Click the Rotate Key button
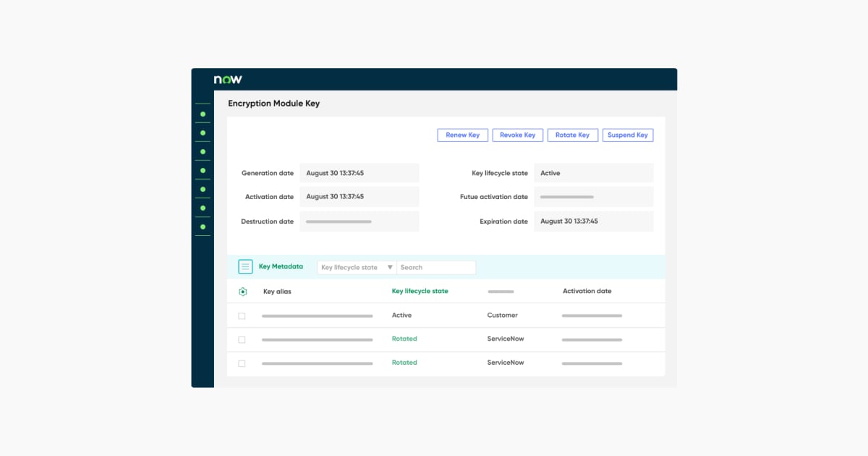 click(572, 135)
